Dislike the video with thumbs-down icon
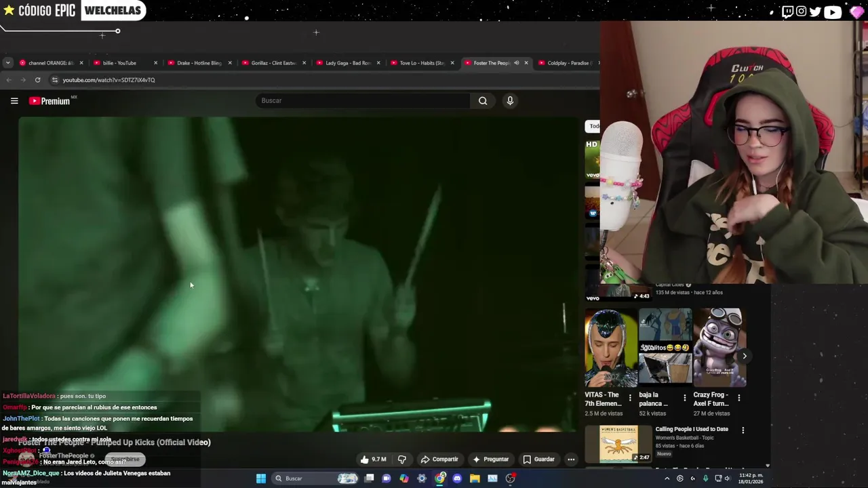Screen dimensions: 868x488 [402, 460]
